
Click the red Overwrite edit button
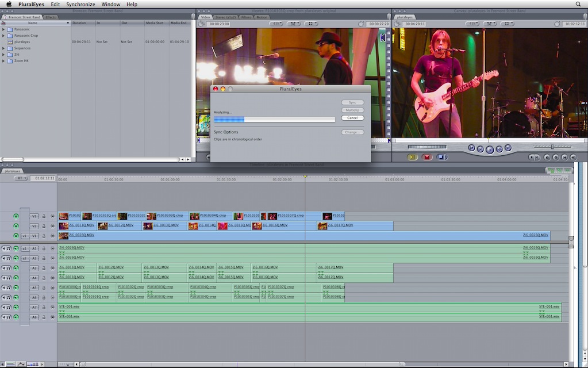(426, 157)
